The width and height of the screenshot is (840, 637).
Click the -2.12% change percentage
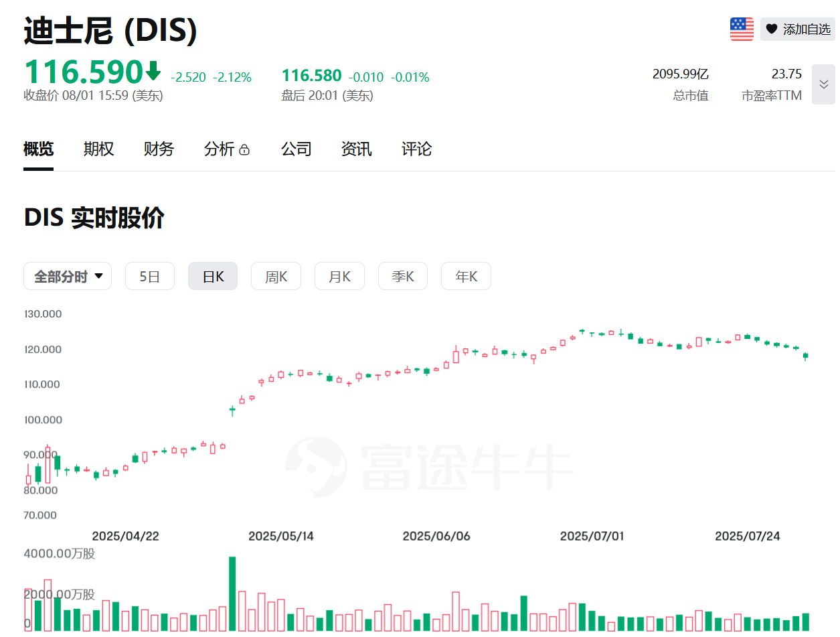tap(232, 77)
